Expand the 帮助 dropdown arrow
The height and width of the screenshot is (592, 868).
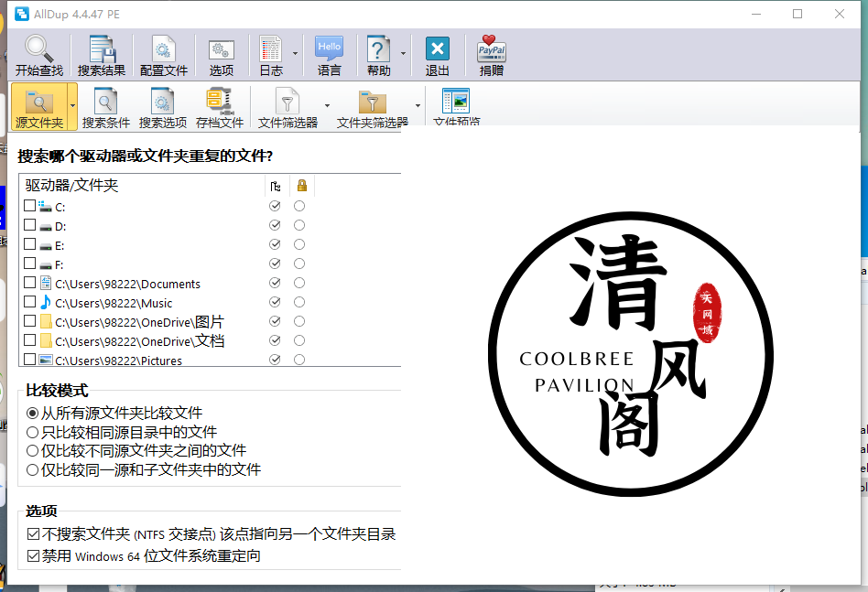coord(403,54)
